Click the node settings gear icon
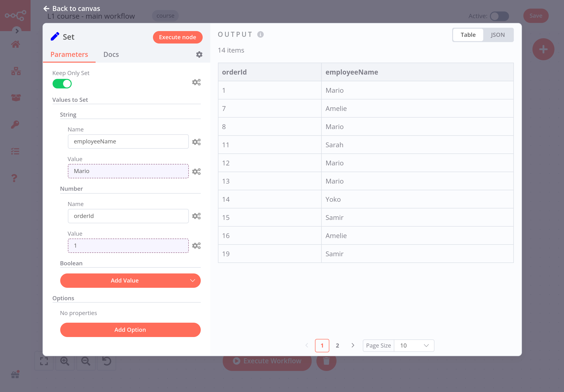 pos(199,54)
